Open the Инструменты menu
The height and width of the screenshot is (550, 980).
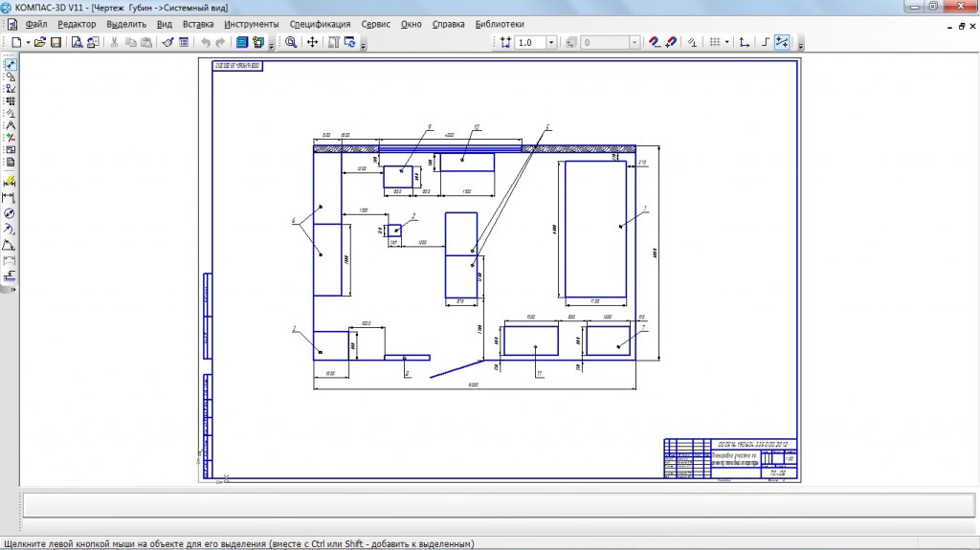252,24
